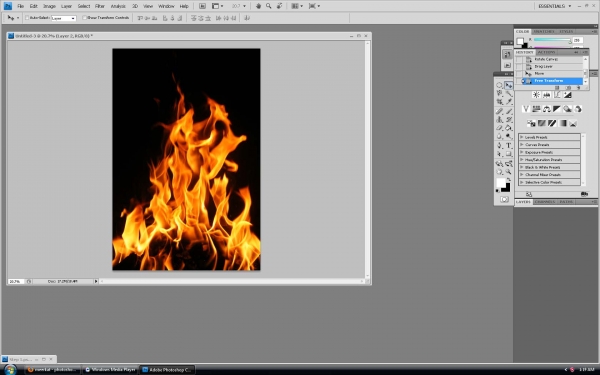Open the Analysis menu

point(118,6)
